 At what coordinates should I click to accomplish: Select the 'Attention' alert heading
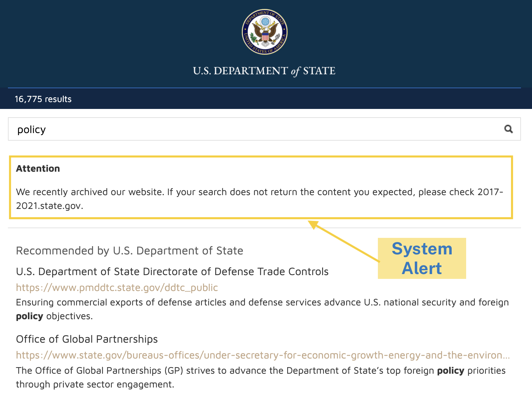click(38, 169)
